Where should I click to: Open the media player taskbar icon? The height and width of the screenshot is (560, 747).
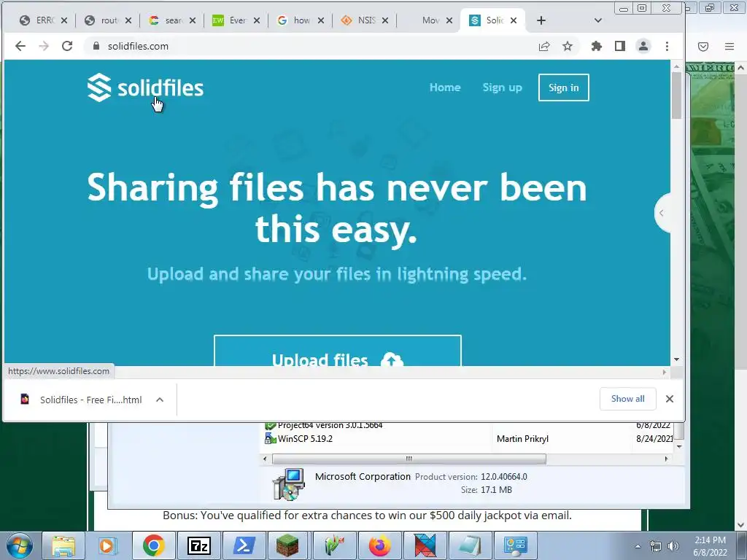click(x=108, y=545)
